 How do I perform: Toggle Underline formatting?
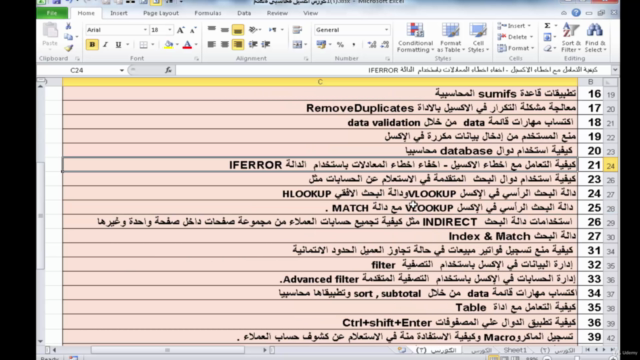tap(118, 44)
